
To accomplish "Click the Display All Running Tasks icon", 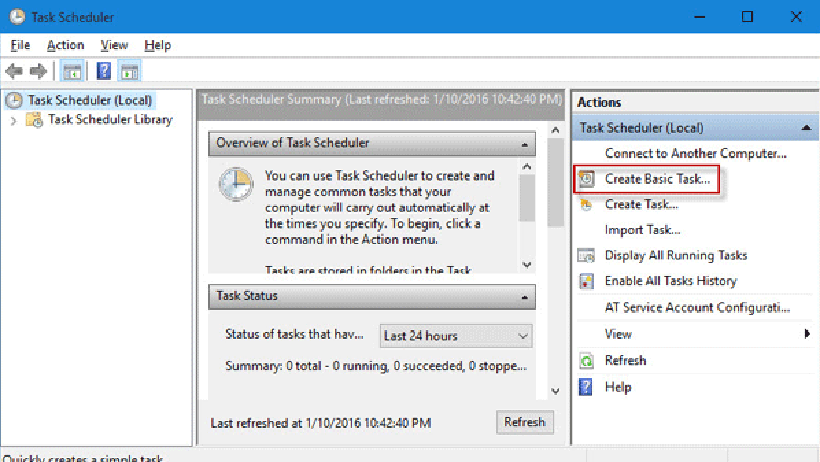I will (586, 255).
